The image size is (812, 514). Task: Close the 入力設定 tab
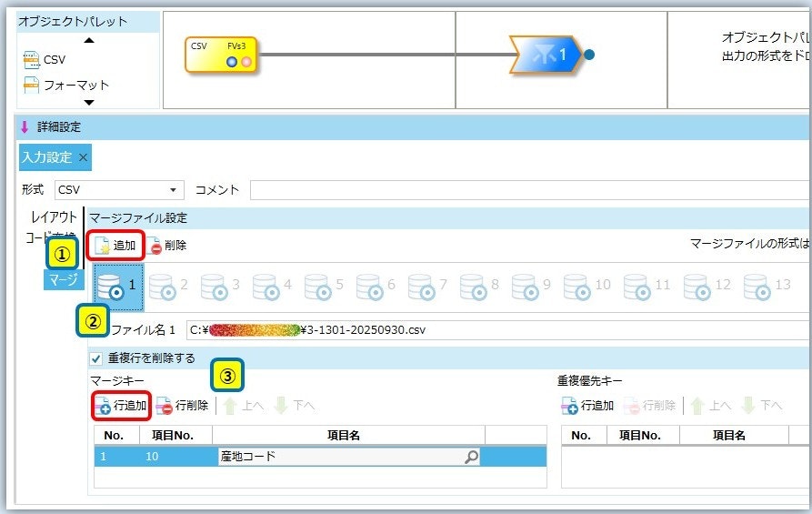(83, 157)
